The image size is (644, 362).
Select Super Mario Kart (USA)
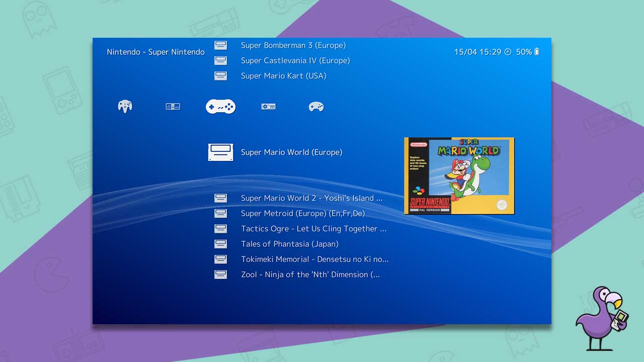(x=284, y=75)
